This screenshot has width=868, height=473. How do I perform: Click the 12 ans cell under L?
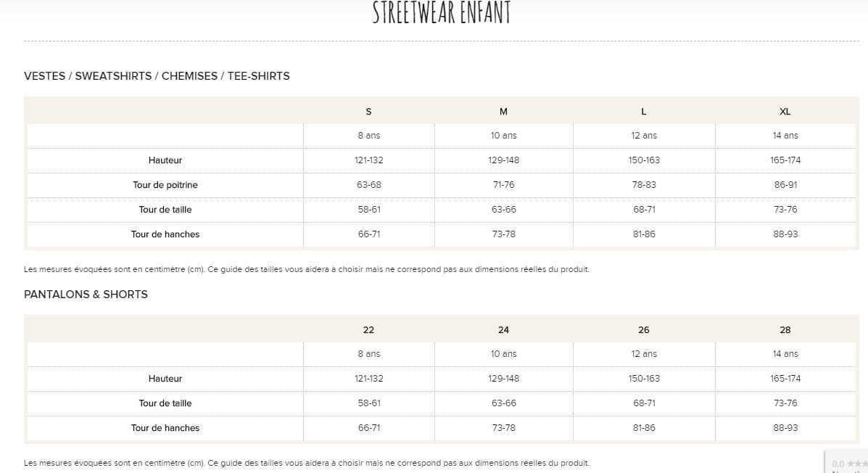click(644, 135)
